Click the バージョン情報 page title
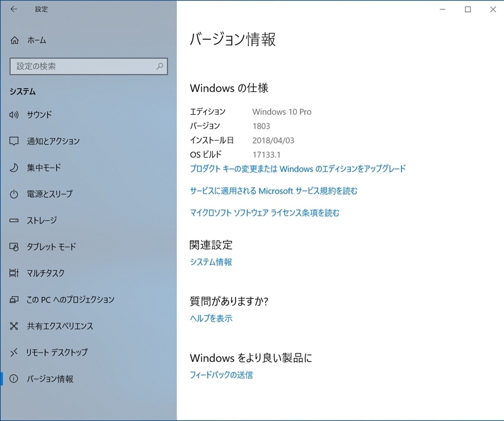 (x=232, y=39)
